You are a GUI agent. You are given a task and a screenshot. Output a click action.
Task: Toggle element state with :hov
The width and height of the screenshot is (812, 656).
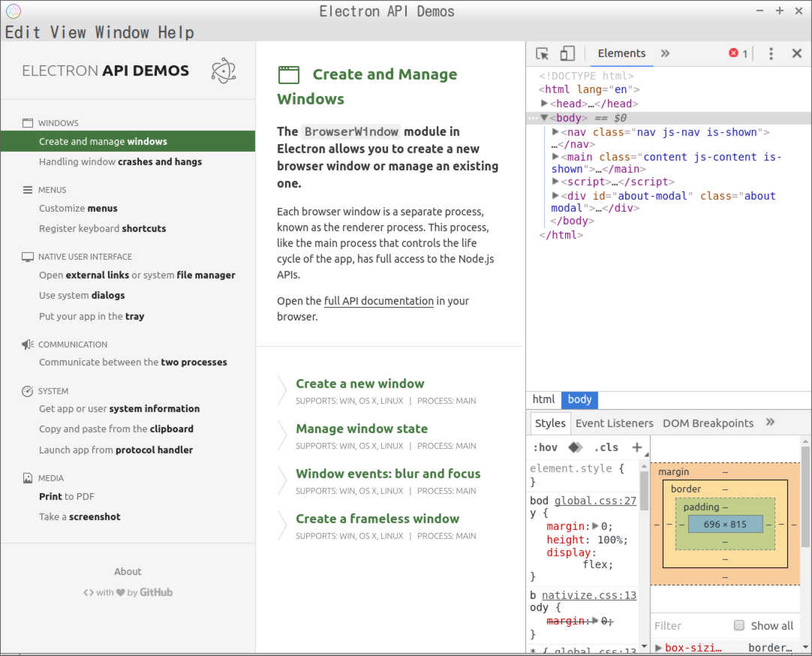tap(545, 447)
